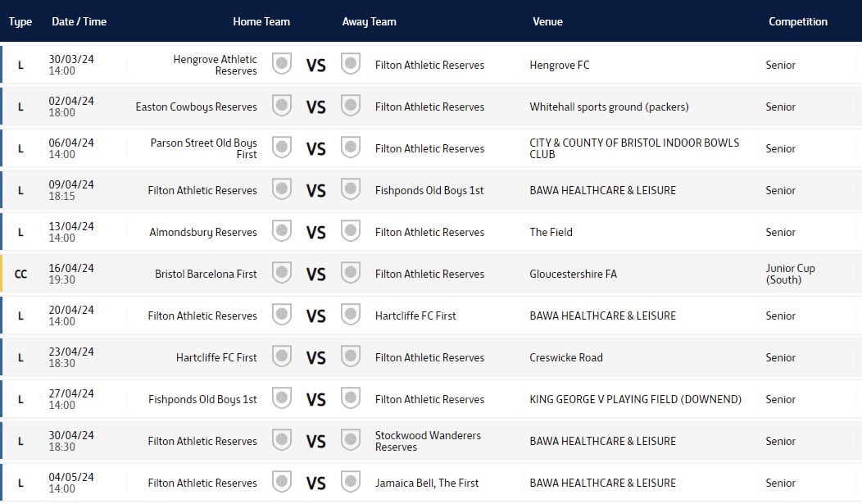Click the Jamaica Bell, The First team badge

(x=350, y=482)
